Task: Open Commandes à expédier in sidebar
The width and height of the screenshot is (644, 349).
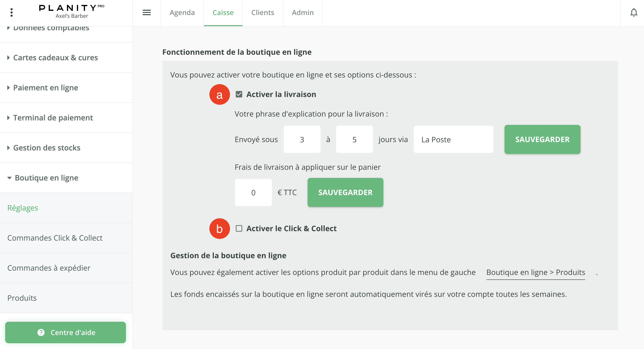Action: click(x=49, y=268)
